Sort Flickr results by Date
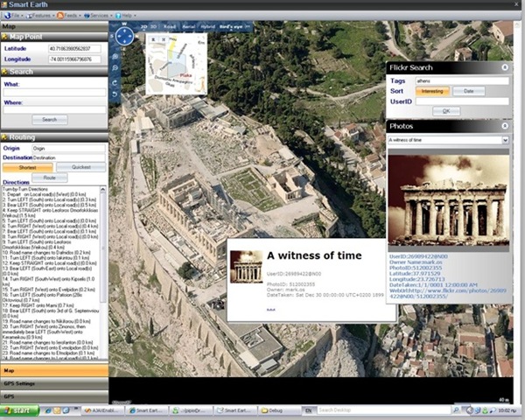Screen dimensions: 525x420 (x=468, y=91)
